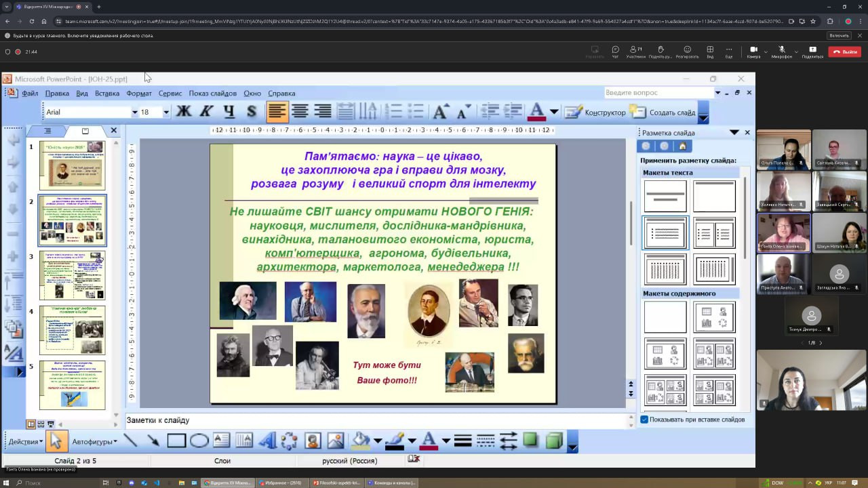
Task: Select the Oval shape tool
Action: (x=199, y=441)
